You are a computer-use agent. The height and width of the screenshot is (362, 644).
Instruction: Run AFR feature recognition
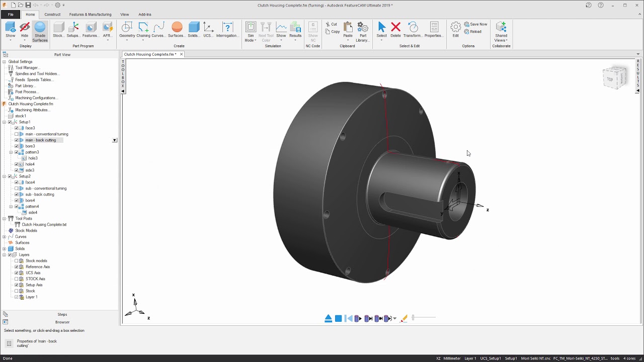[x=107, y=30]
